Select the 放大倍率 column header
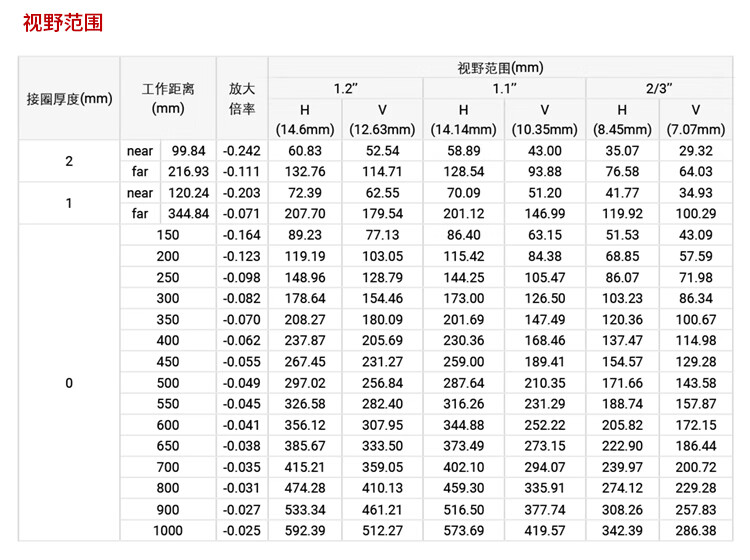Image resolution: width=750 pixels, height=560 pixels. pyautogui.click(x=242, y=98)
